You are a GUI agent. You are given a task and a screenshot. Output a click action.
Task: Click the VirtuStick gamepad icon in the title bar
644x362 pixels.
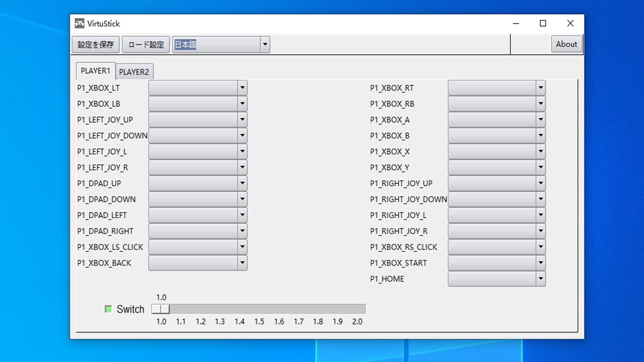click(x=79, y=23)
